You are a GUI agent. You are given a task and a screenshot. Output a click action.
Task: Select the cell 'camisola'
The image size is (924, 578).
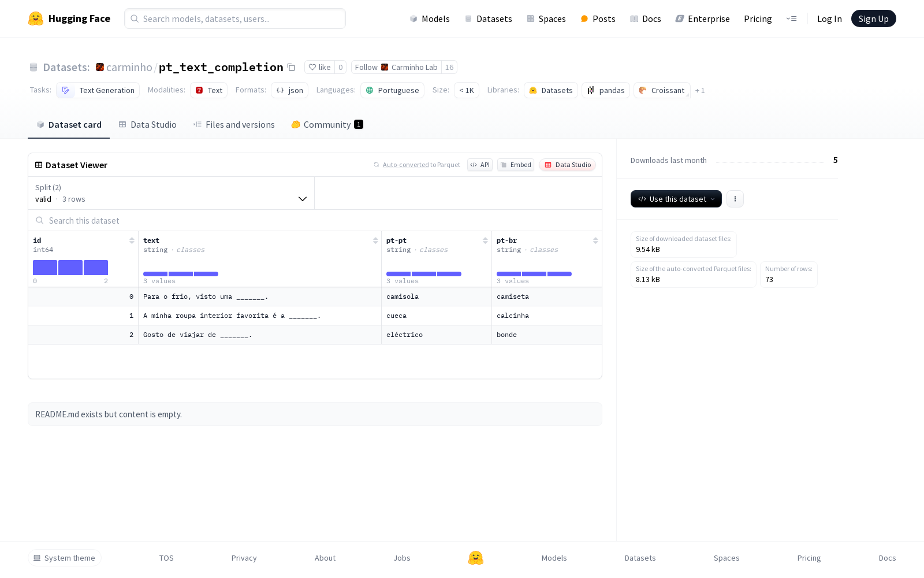tap(437, 297)
